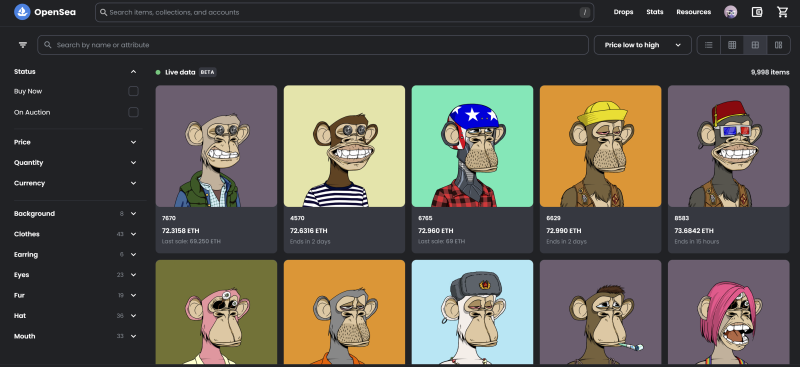Click the slash shortcut key badge
Viewport: 800px width, 367px height.
pyautogui.click(x=585, y=12)
